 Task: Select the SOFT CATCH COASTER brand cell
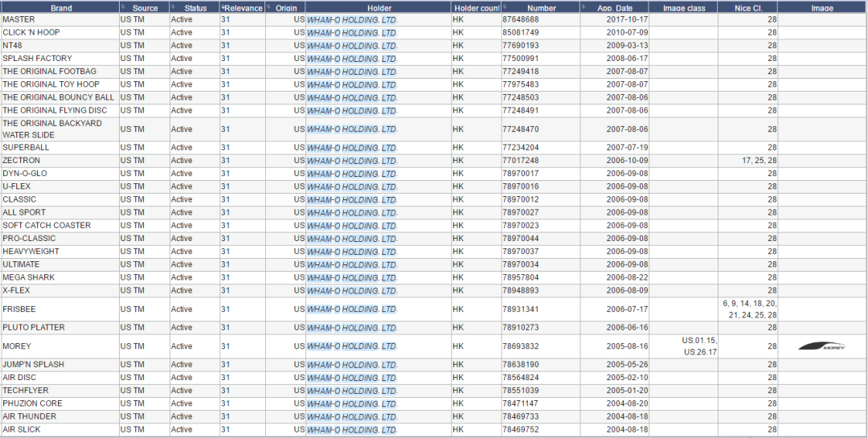[60, 225]
